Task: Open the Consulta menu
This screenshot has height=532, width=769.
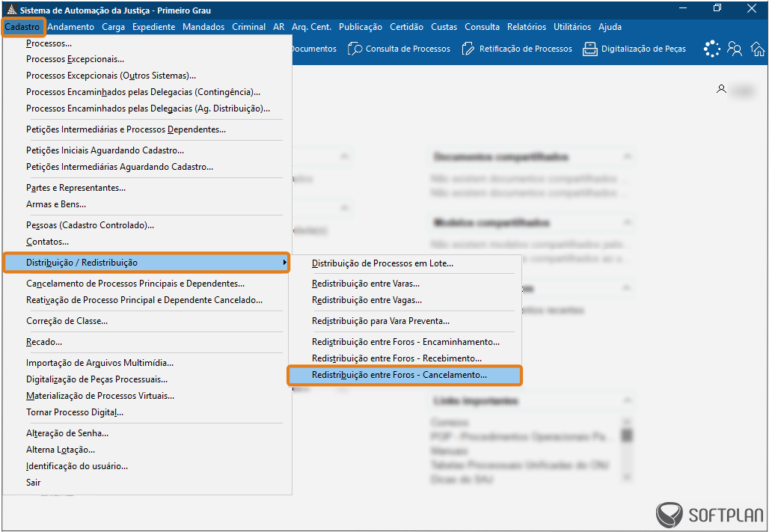Action: tap(482, 27)
